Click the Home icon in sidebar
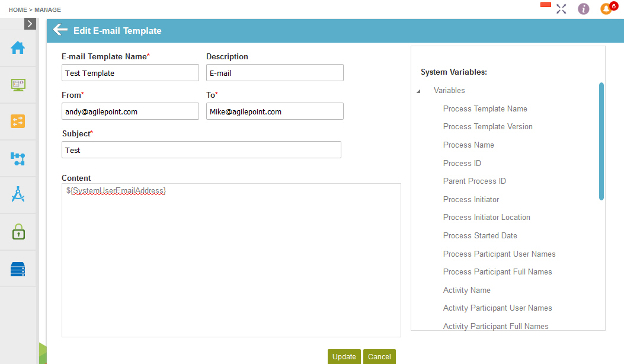Screen dimensions: 624x364 point(18,48)
